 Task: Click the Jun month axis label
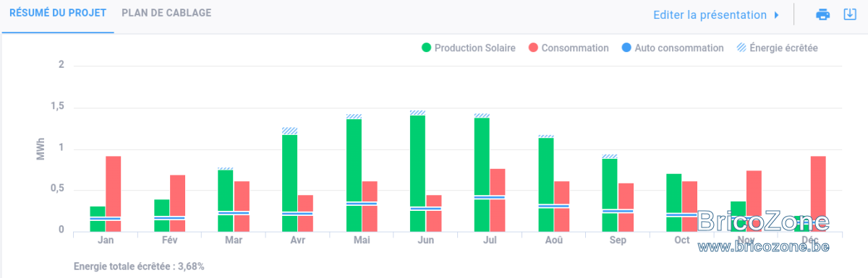click(425, 240)
